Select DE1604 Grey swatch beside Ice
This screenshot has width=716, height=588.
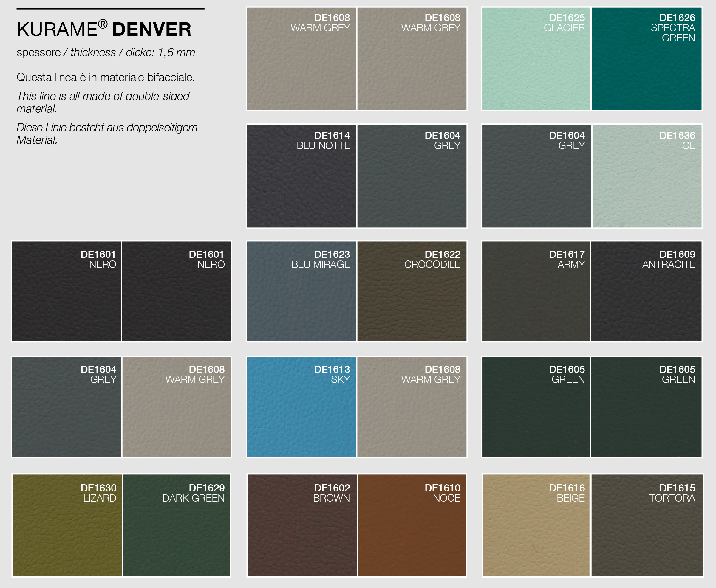536,176
